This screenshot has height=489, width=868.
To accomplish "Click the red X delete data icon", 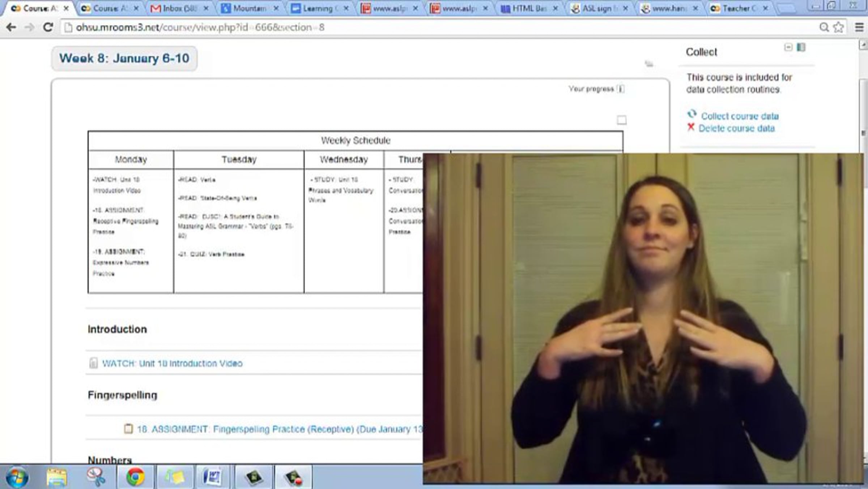I will (x=691, y=127).
